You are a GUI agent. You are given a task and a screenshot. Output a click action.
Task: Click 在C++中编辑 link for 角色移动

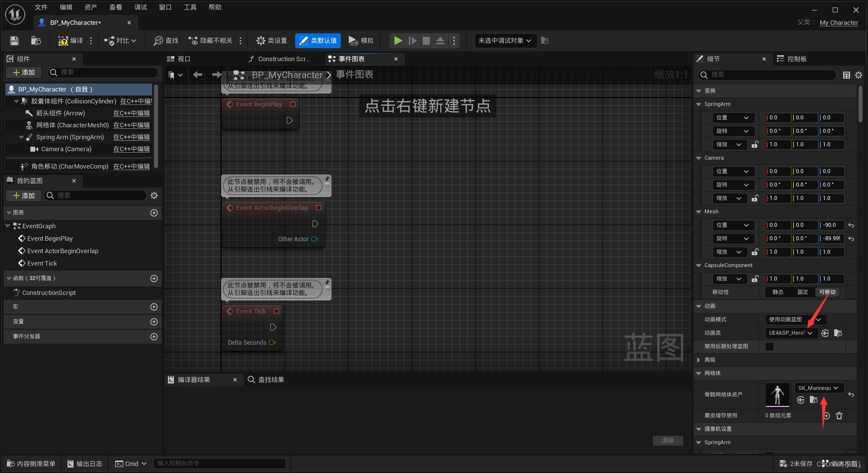click(131, 167)
